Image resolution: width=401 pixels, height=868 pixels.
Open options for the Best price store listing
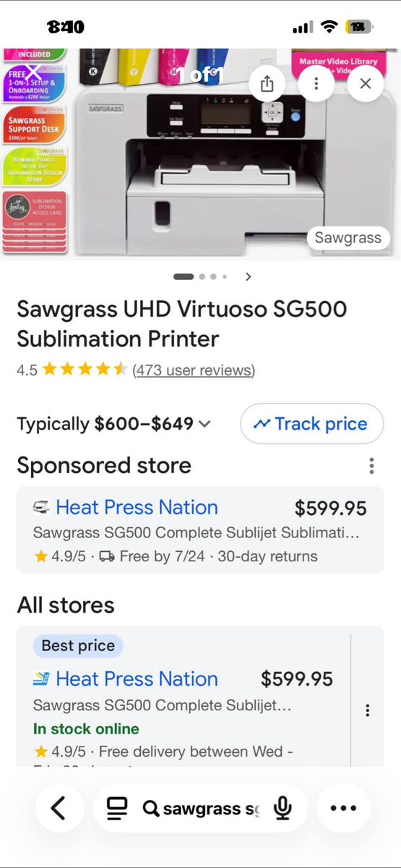[367, 710]
